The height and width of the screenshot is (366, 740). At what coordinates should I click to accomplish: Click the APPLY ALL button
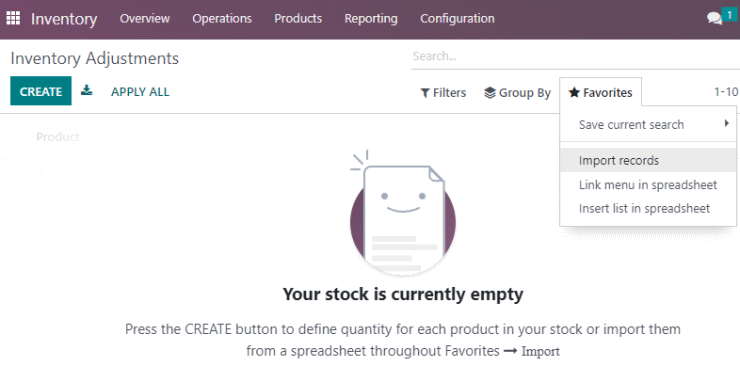pos(140,92)
